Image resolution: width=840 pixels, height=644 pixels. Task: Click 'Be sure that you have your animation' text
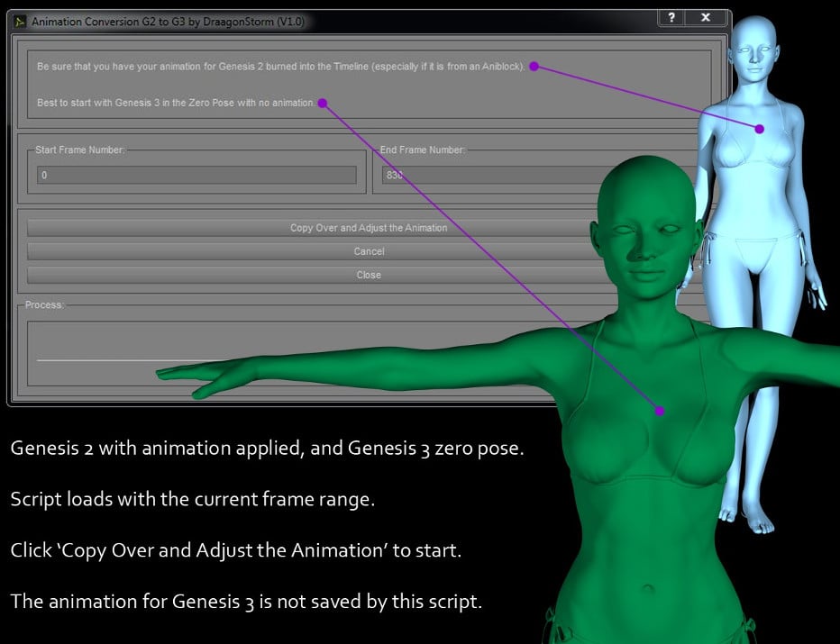coord(280,67)
